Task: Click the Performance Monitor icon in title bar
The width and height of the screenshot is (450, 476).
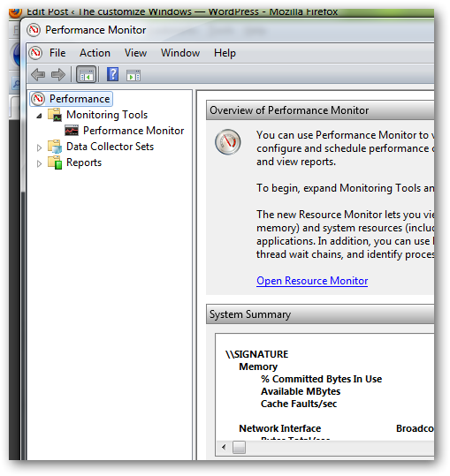Action: (34, 30)
